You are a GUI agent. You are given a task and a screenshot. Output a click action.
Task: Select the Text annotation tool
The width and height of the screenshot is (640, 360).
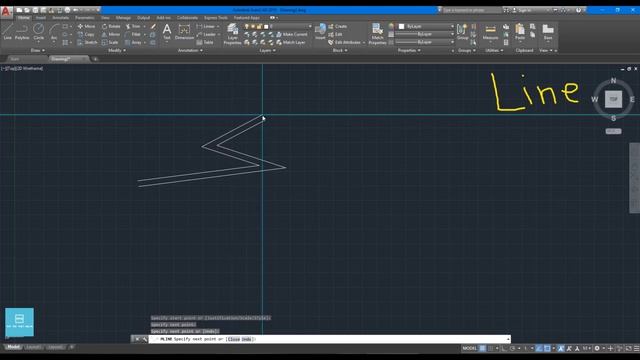(x=167, y=31)
